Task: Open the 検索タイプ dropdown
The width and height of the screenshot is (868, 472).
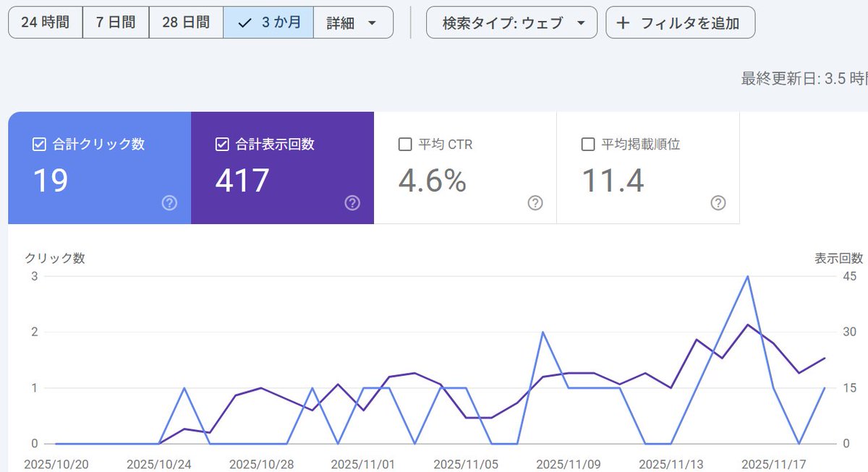Action: 514,22
